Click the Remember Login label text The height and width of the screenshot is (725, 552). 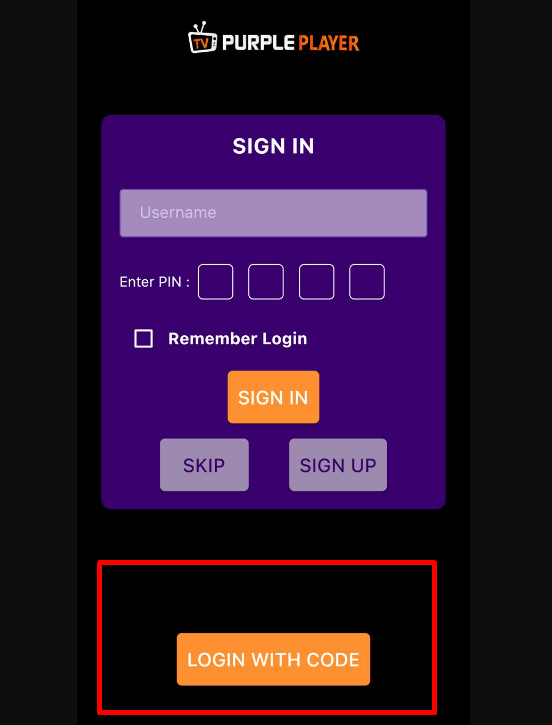click(238, 338)
